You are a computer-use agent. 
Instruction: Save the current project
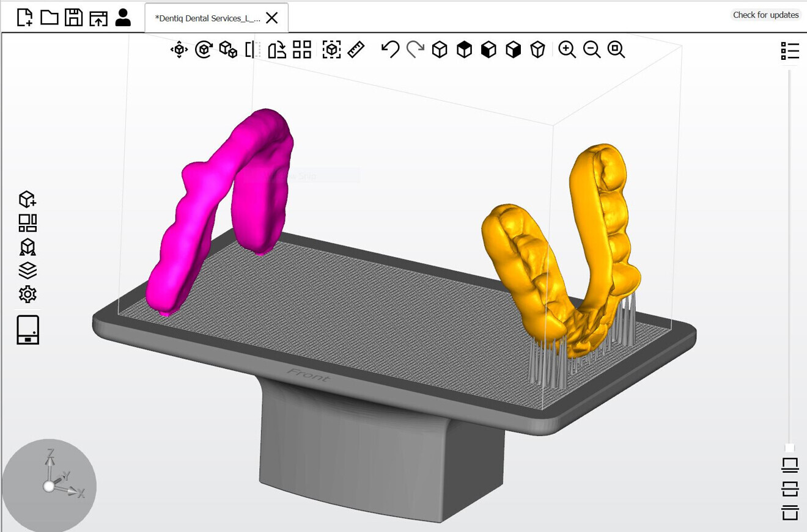click(73, 17)
